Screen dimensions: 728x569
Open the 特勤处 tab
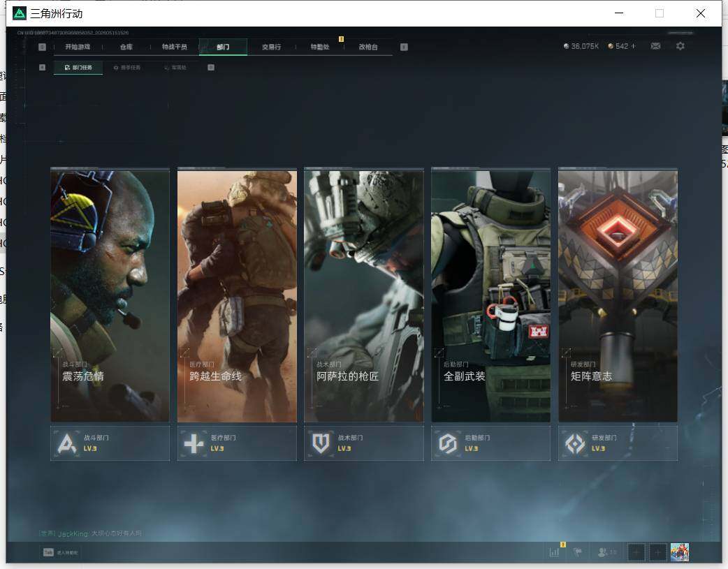coord(320,47)
